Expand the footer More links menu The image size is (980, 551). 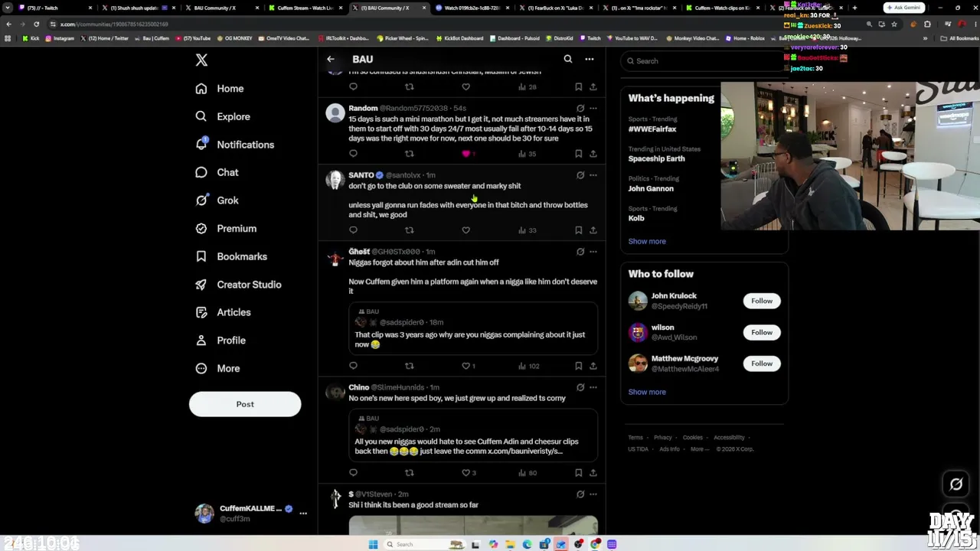(699, 449)
